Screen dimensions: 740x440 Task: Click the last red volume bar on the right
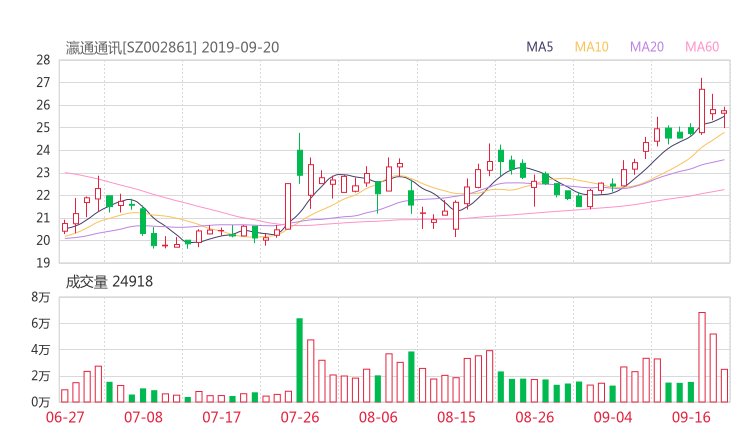724,386
